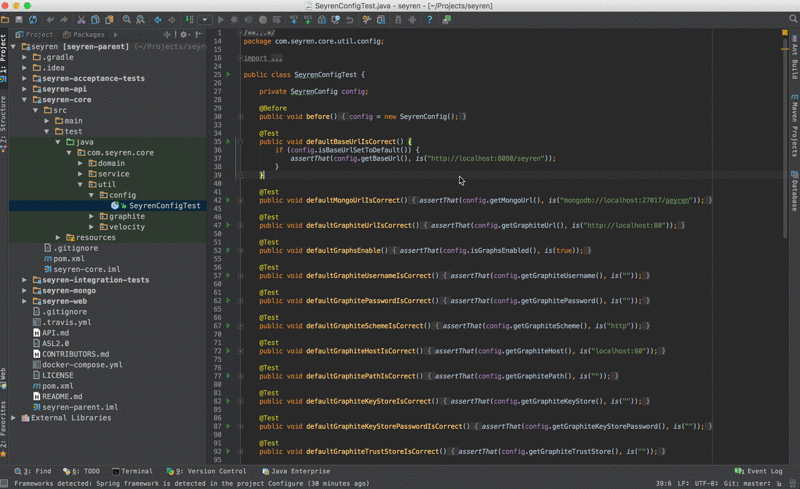Viewport: 800px width, 489px height.
Task: Click the Revert changes icon
Action: point(349,20)
